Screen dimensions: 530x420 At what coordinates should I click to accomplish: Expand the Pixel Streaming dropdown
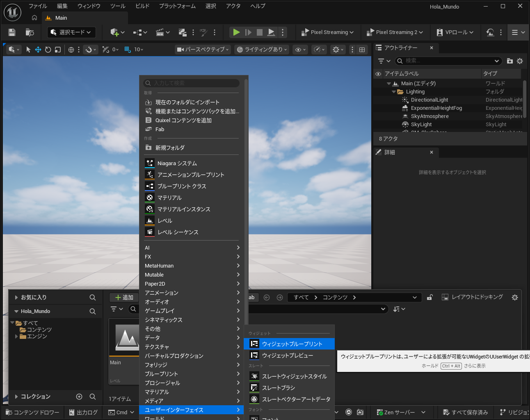pyautogui.click(x=327, y=32)
